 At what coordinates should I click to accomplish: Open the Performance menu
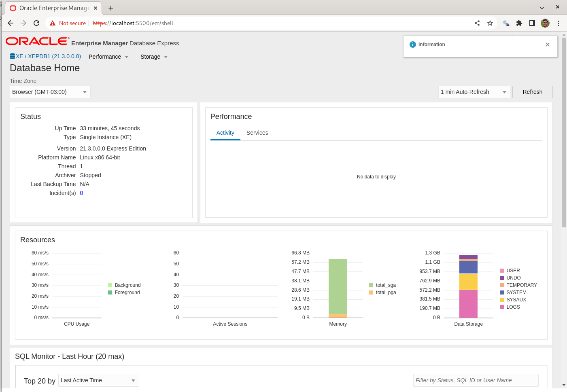pyautogui.click(x=108, y=57)
